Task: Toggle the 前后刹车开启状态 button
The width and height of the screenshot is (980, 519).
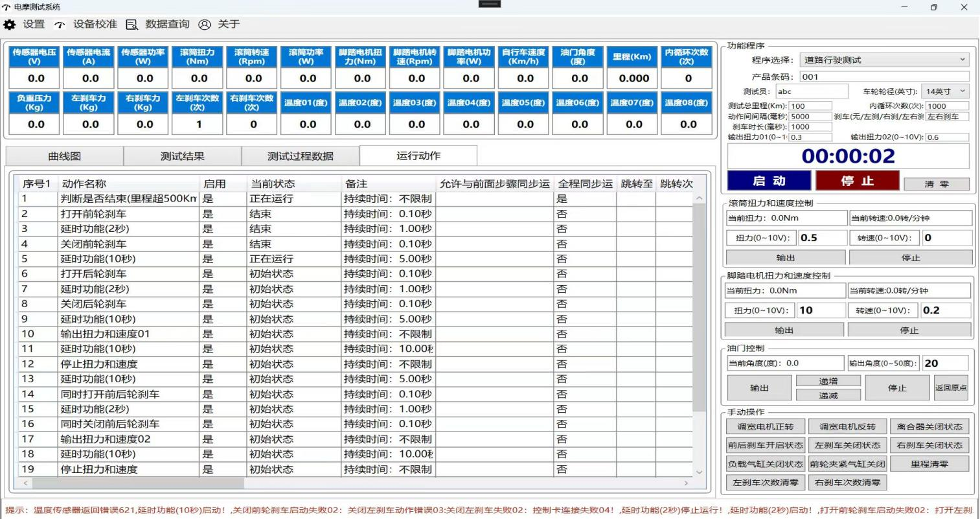Action: [765, 445]
